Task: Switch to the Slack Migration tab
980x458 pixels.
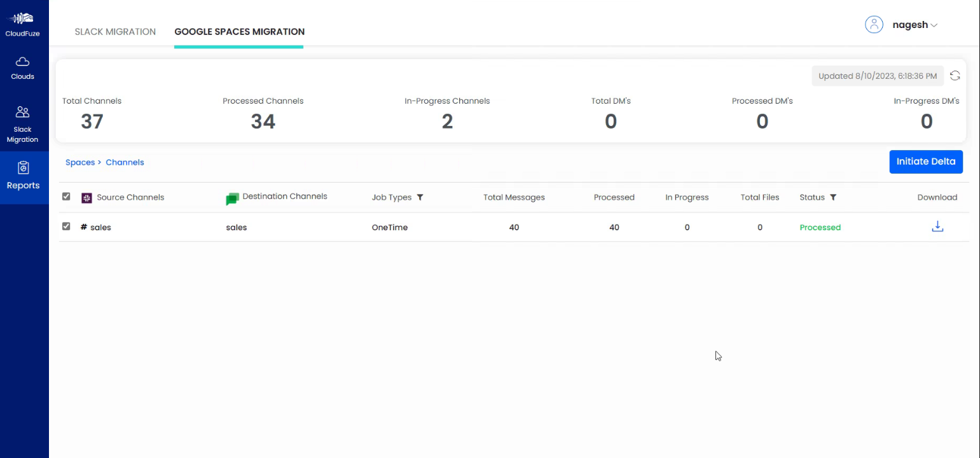Action: (x=115, y=31)
